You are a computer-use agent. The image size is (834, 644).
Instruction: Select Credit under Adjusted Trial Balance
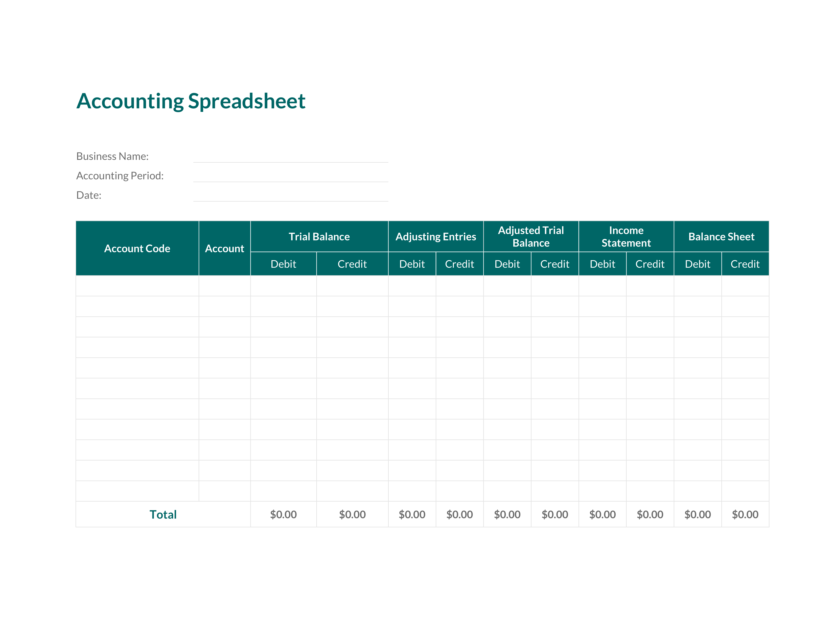555,264
